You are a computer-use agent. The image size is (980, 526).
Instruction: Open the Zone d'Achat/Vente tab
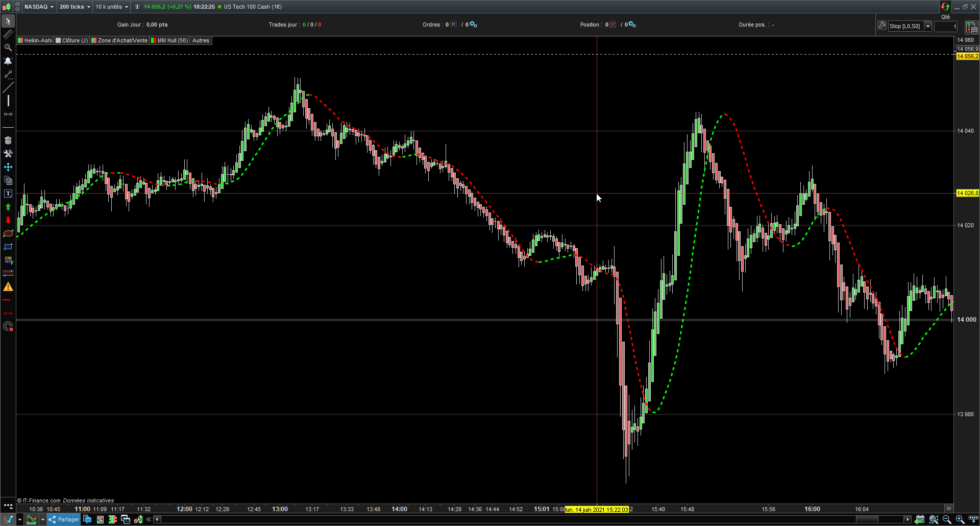(119, 40)
